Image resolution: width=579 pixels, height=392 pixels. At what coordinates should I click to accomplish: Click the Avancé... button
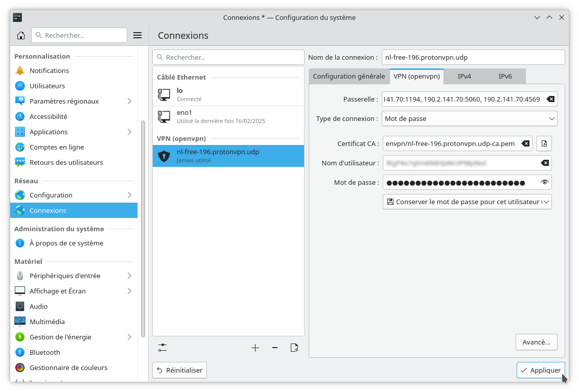(536, 342)
